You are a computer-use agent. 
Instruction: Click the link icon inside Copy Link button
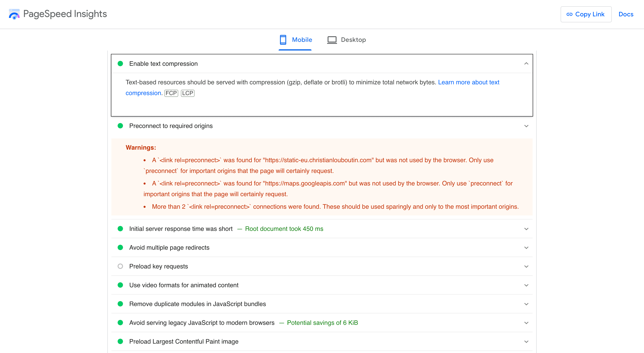point(570,14)
